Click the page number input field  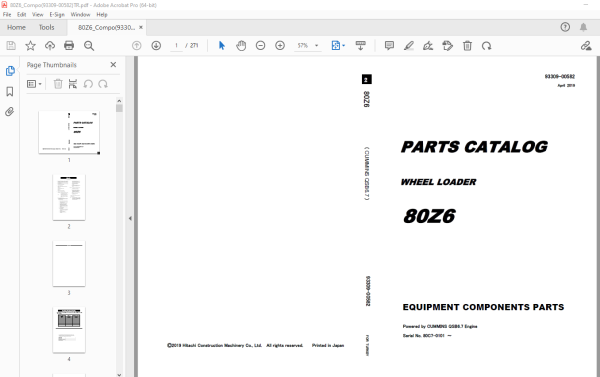(x=176, y=46)
